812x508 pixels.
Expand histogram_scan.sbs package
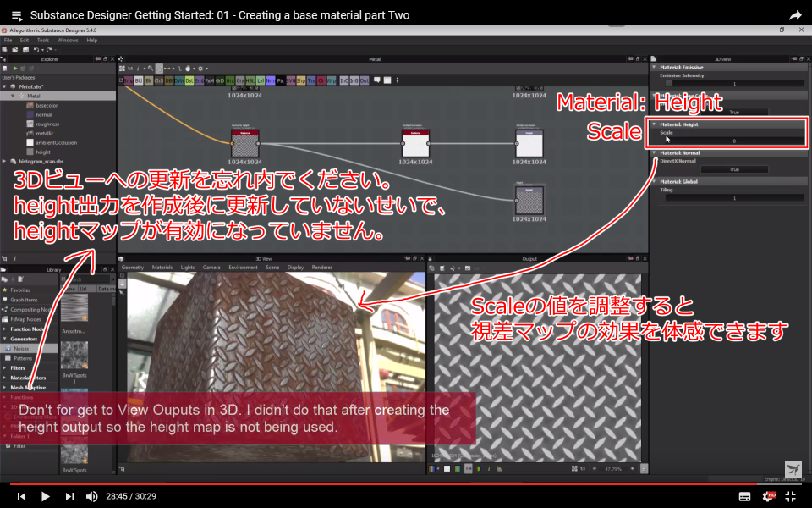(5, 161)
